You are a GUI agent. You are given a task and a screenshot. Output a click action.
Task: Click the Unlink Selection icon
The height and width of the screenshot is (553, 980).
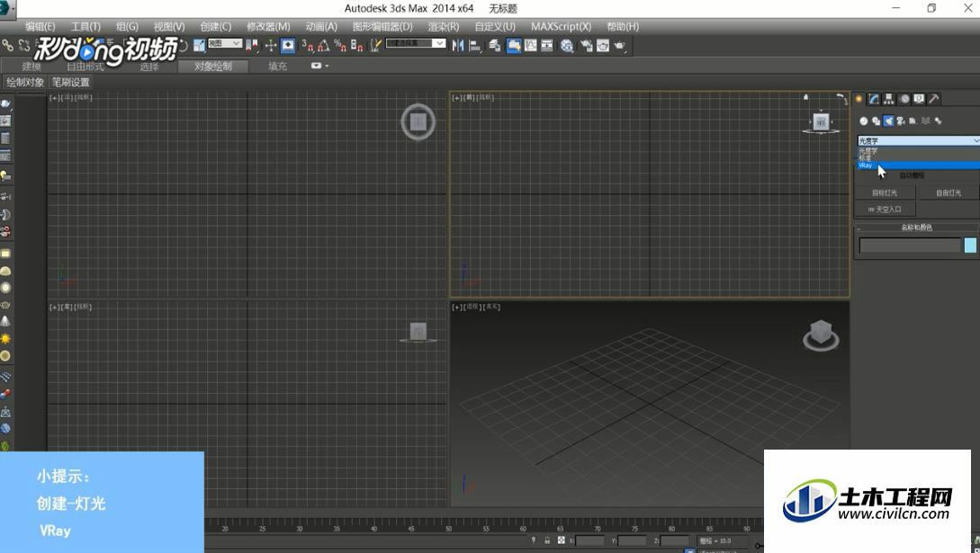pos(23,46)
